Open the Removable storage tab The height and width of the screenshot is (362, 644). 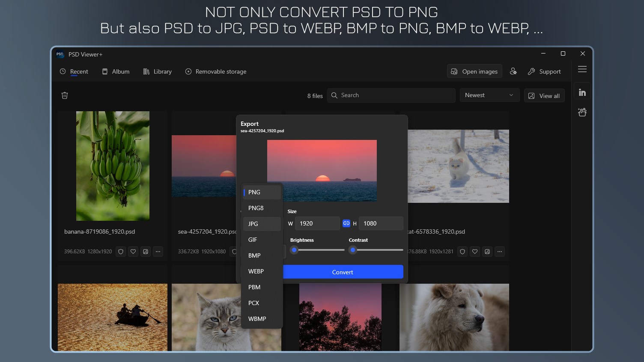(x=216, y=71)
